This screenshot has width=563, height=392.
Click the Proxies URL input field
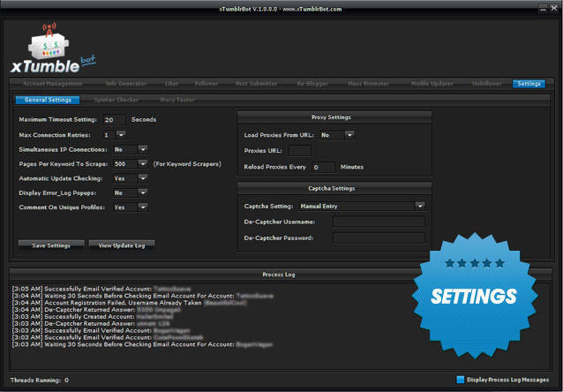299,151
